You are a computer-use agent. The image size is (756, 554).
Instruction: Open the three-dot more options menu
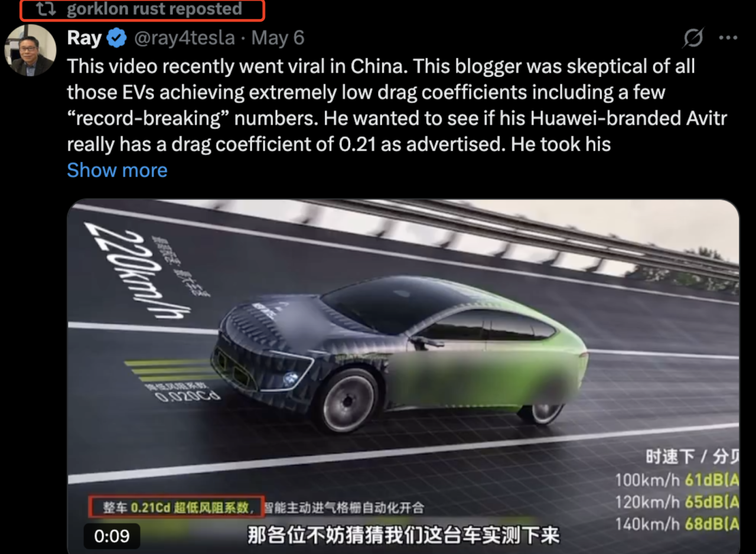pyautogui.click(x=728, y=38)
